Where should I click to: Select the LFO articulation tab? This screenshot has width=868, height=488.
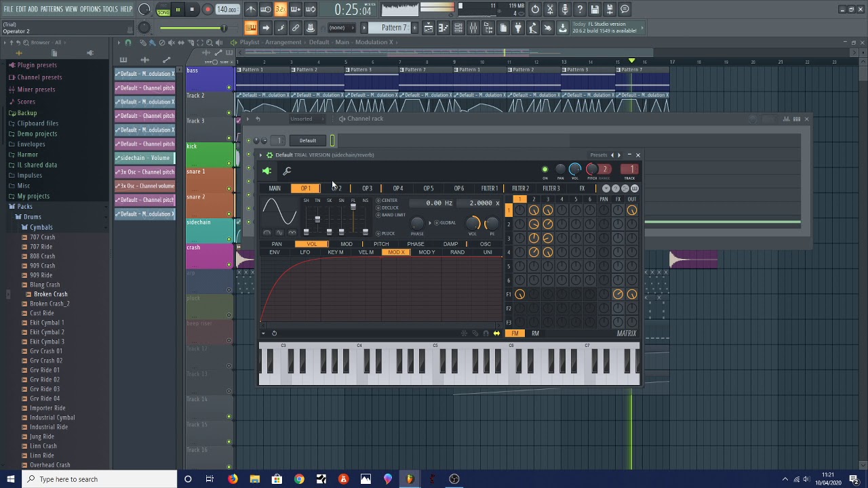pos(305,252)
